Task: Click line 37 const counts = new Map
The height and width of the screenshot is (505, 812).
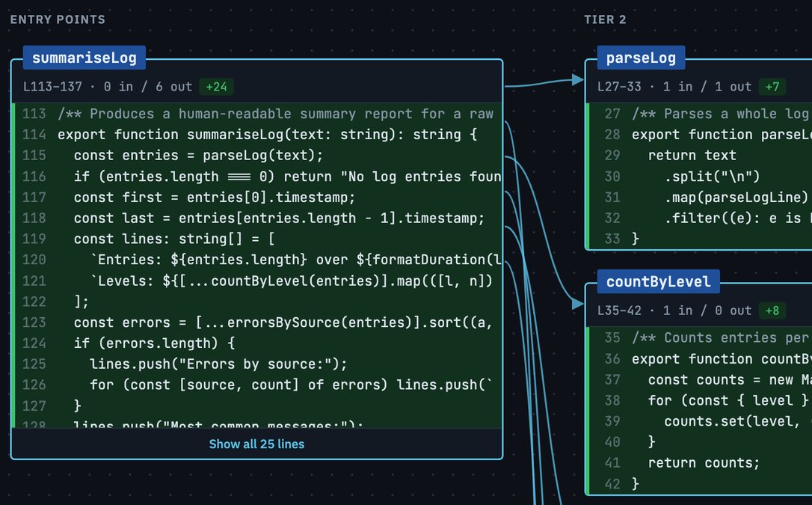Action: click(701, 379)
